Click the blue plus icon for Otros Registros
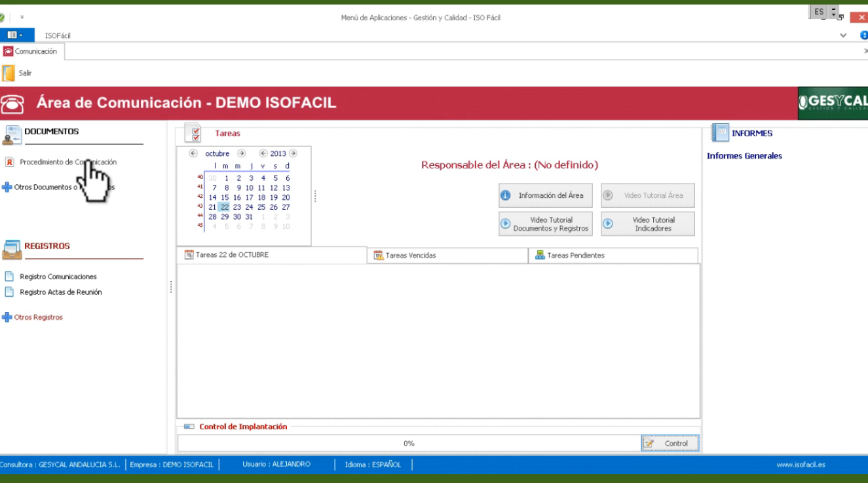868x483 pixels. 7,317
